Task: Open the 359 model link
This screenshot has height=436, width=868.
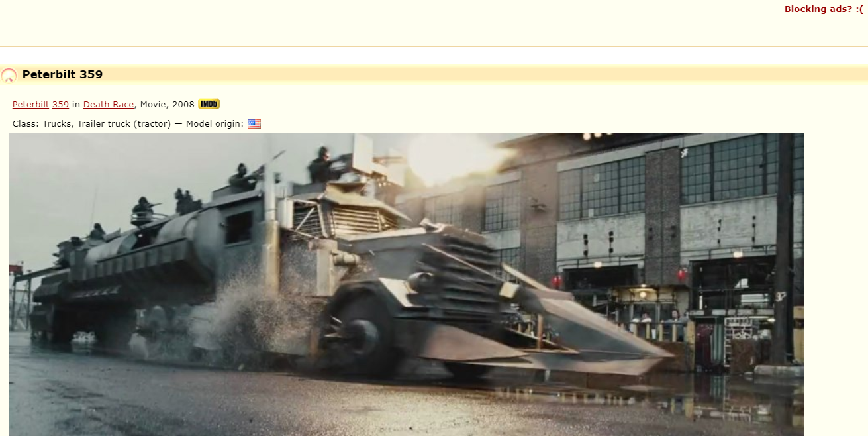Action: point(60,104)
